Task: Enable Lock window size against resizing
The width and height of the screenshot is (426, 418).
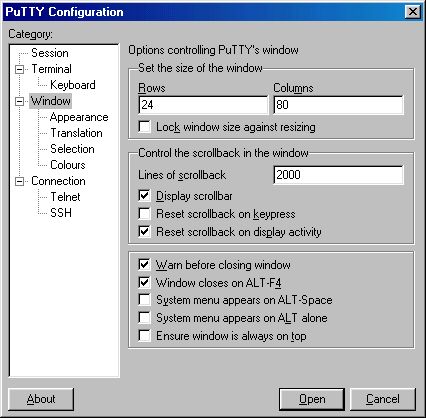Action: pos(144,127)
